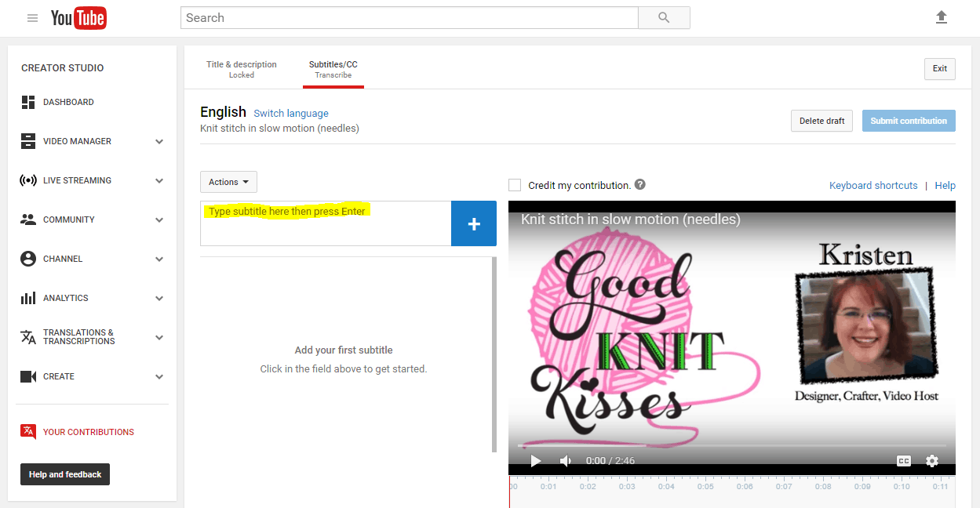
Task: Play the video
Action: [x=536, y=461]
